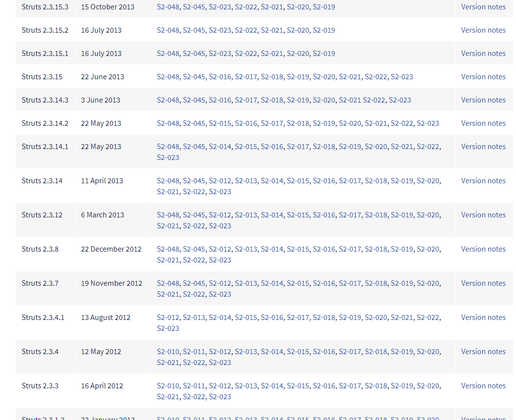This screenshot has height=420, width=516.
Task: Open S2-017 in Struts 2.3.14.3 row
Action: pos(246,100)
